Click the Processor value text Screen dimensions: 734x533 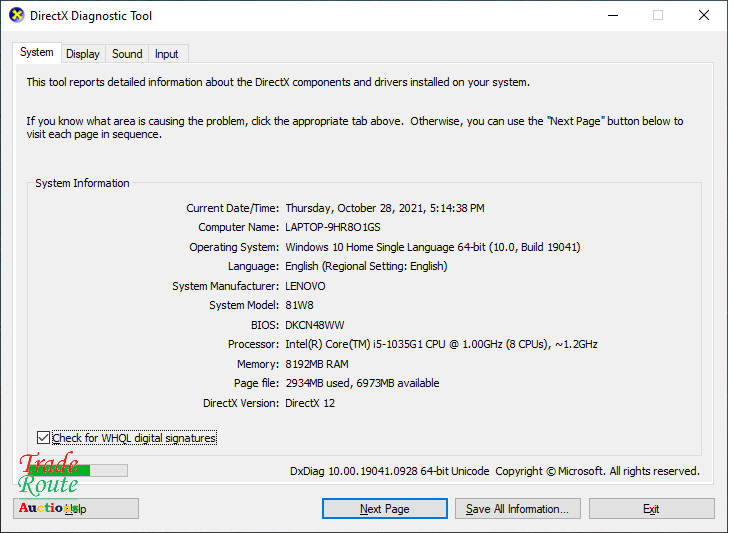[x=442, y=344]
